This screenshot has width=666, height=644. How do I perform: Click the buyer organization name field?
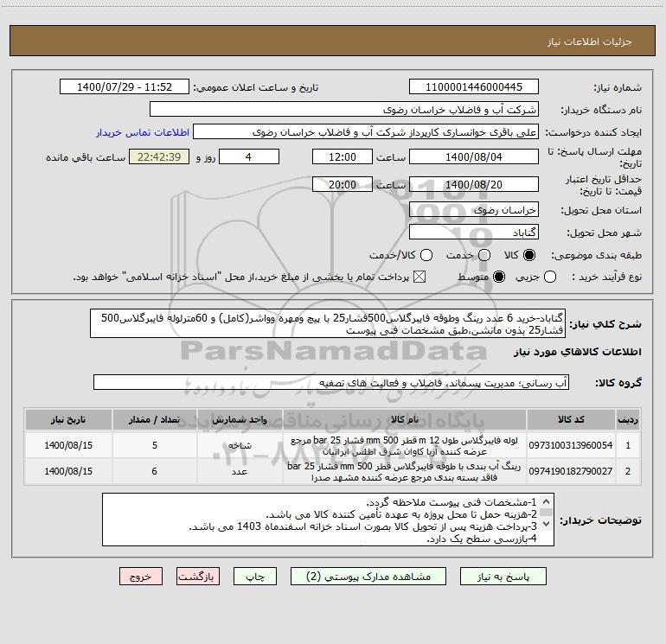click(344, 110)
